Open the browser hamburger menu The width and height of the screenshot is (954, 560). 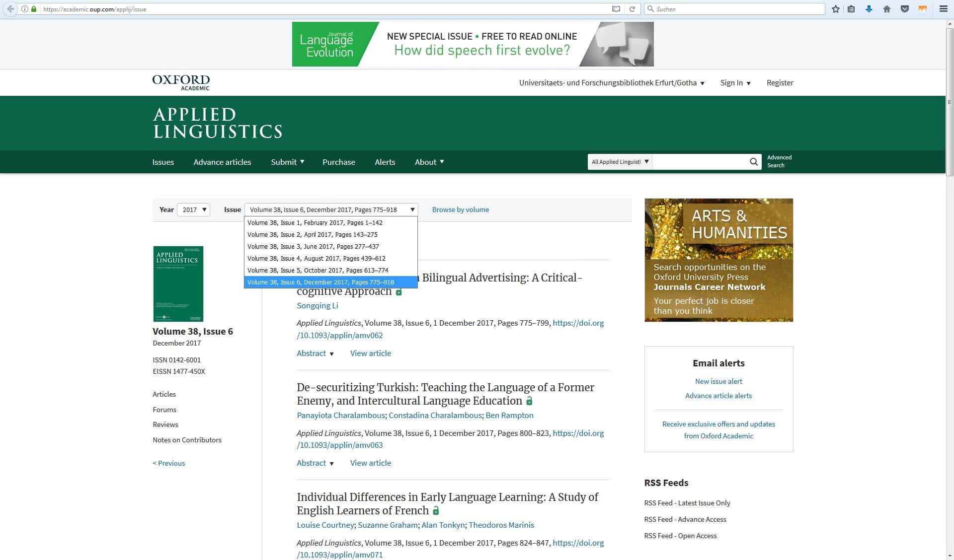click(943, 9)
